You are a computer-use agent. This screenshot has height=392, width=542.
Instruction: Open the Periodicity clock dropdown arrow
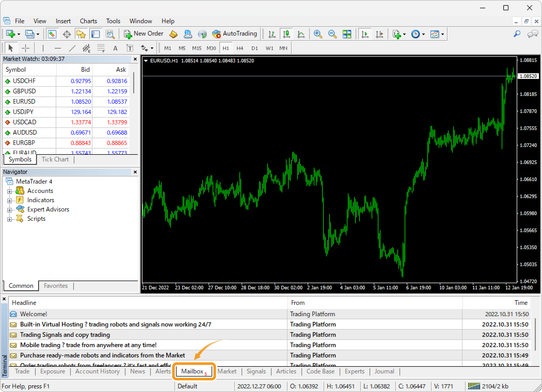(x=424, y=34)
